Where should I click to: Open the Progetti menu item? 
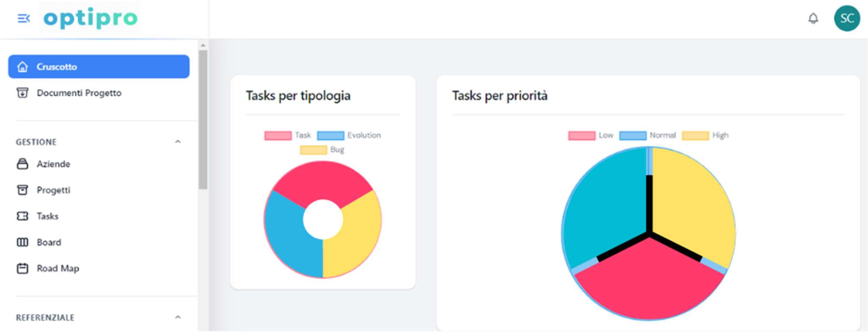53,190
